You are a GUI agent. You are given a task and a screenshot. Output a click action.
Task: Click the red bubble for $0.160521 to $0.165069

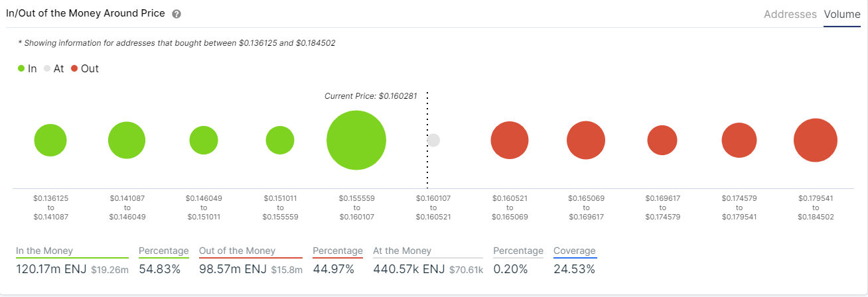point(510,141)
